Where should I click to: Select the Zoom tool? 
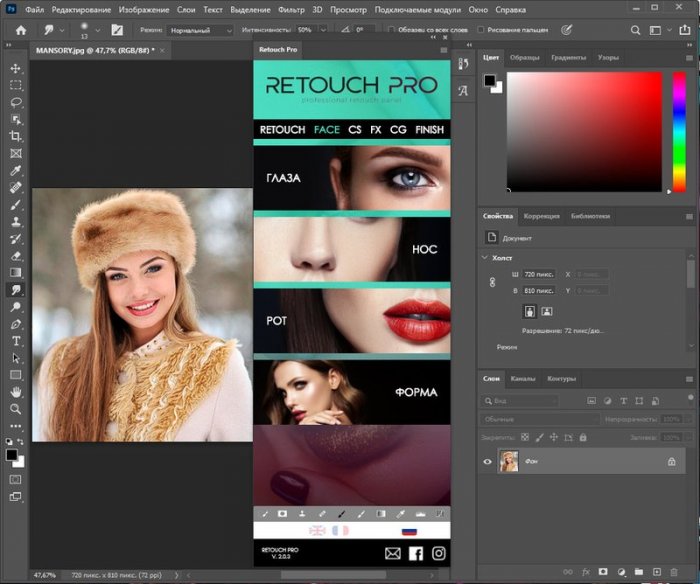[16, 409]
